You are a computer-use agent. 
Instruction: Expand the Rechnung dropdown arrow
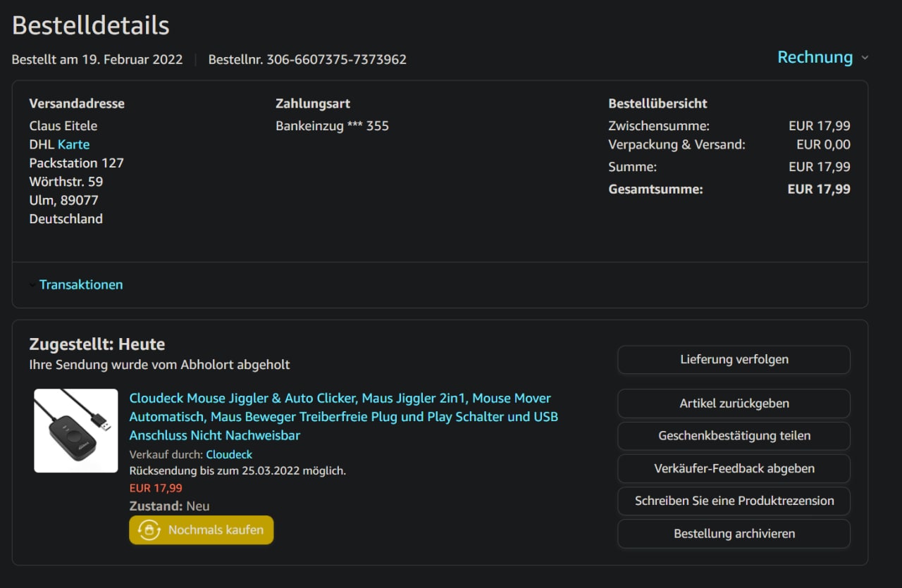[865, 58]
